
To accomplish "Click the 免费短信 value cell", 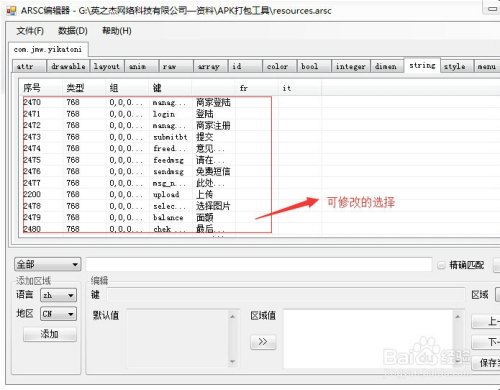I will 213,171.
